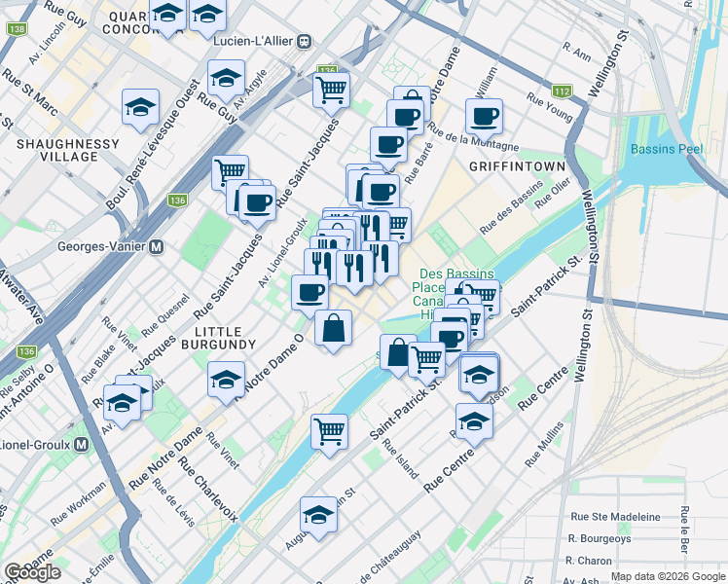Screen dimensions: 728x584
Task: Select the Rue Olier street label
Action: 553,193
